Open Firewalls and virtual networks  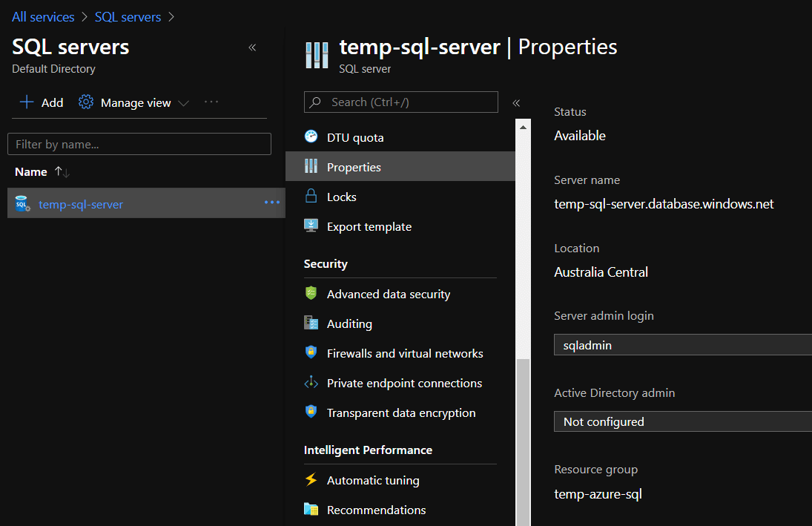pos(400,353)
